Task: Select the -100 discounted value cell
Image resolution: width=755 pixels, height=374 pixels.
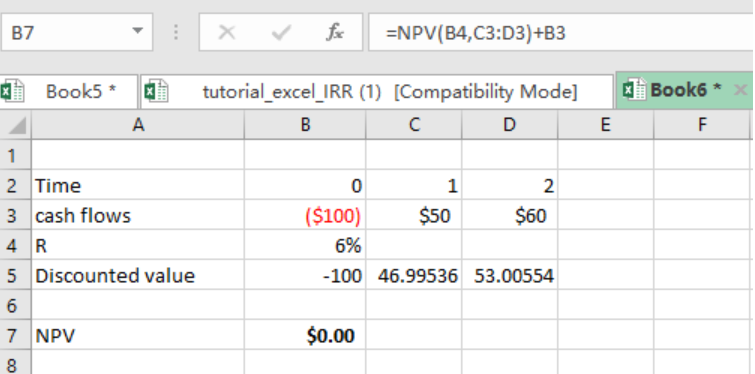Action: coord(305,275)
